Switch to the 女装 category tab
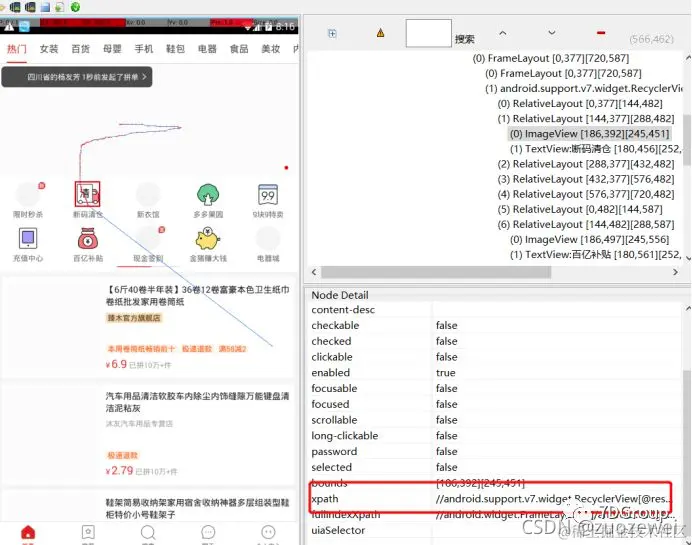Image resolution: width=692 pixels, height=545 pixels. 49,49
